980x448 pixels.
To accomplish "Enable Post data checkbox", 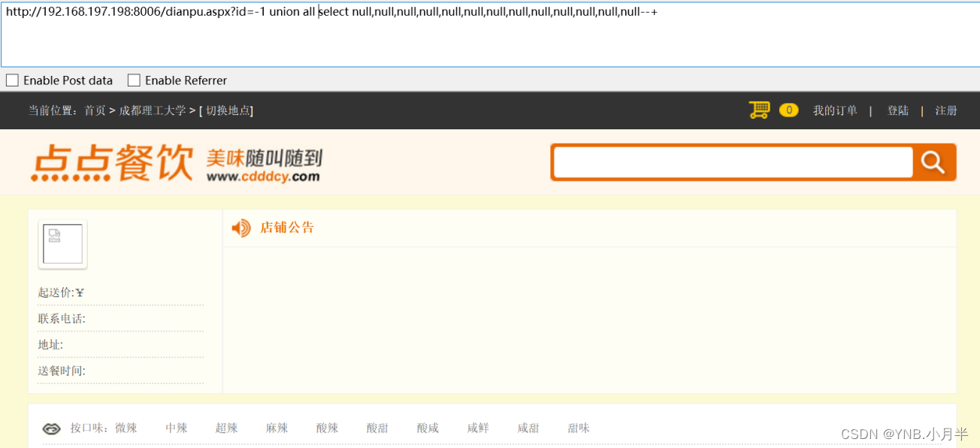I will click(12, 80).
